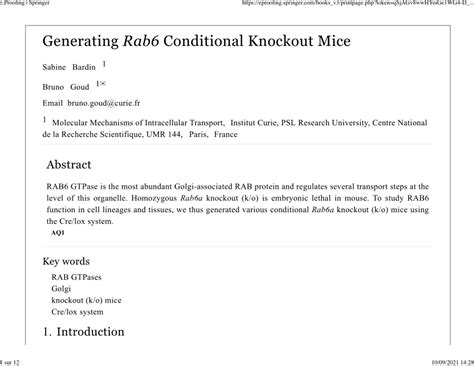Viewport: 474px width, 366px height.
Task: Select the knockout (k/o) mice keyword
Action: coord(86,300)
